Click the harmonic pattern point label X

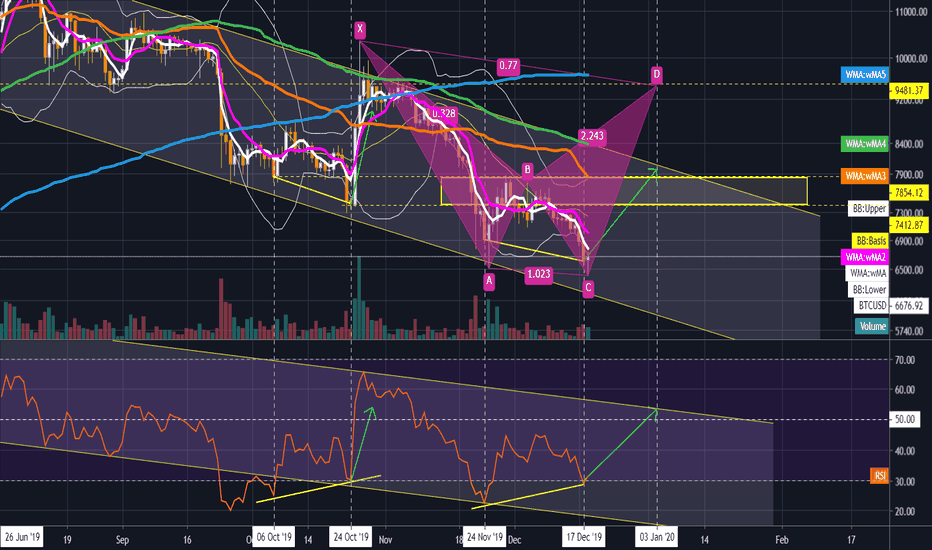point(360,29)
